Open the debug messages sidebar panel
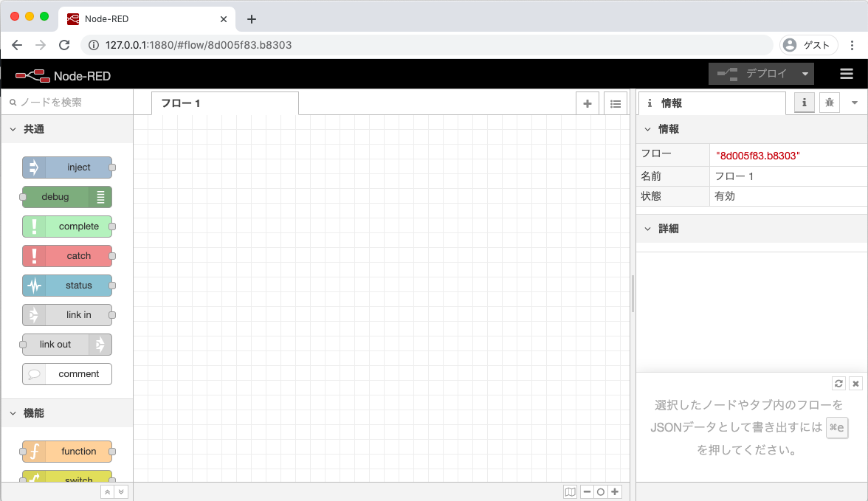Image resolution: width=868 pixels, height=501 pixels. pyautogui.click(x=829, y=103)
